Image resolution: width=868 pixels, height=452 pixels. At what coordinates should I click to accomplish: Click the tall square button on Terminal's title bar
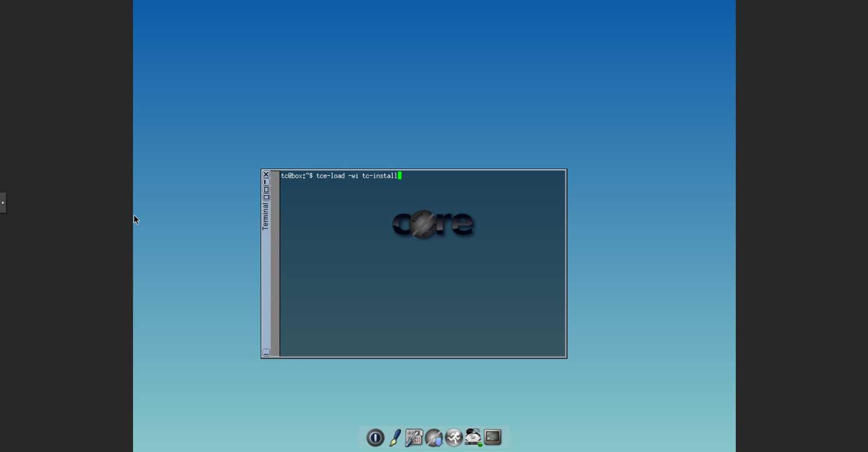point(266,190)
